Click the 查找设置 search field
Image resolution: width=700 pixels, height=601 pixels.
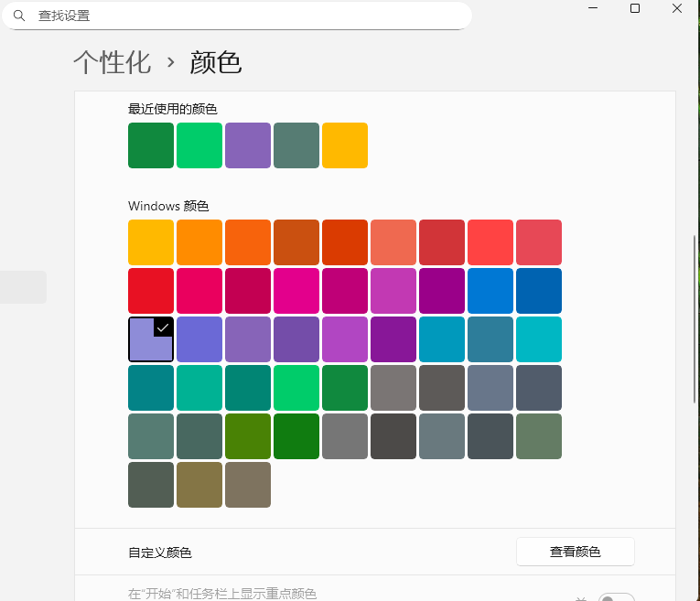247,16
